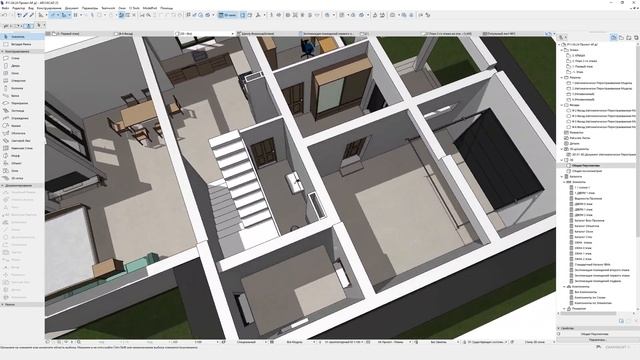Select the Object (Объект) tool
Viewport: 640px width, 360px height.
pyautogui.click(x=22, y=163)
